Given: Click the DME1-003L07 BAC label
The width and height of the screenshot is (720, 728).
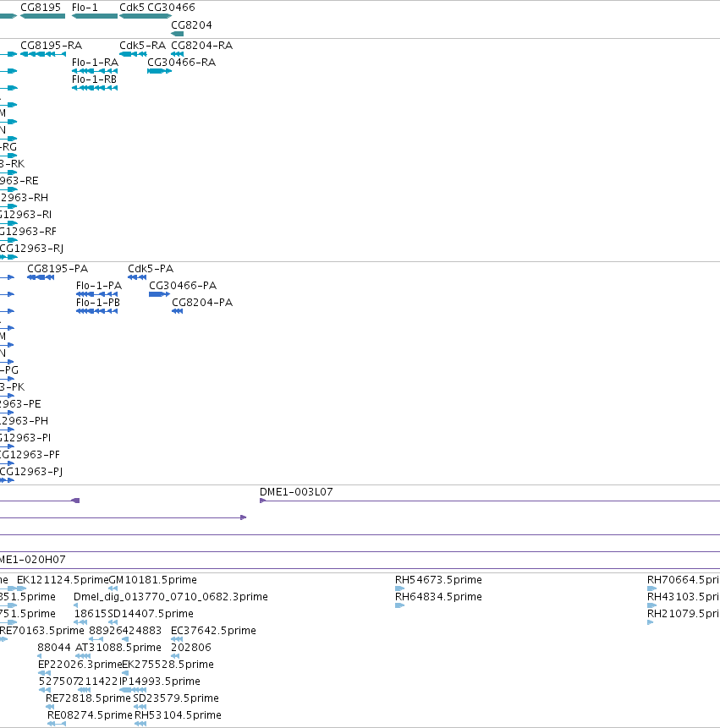Looking at the screenshot, I should pyautogui.click(x=296, y=492).
